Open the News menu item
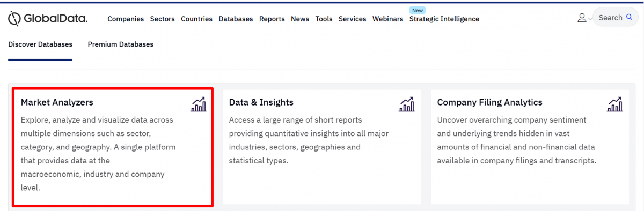The height and width of the screenshot is (211, 644). tap(300, 19)
